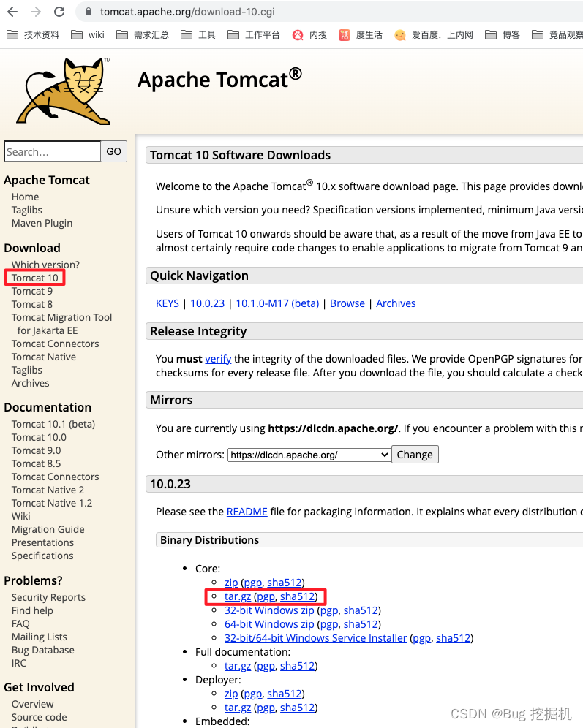Viewport: 583px width, 728px height.
Task: Download Deployer zip distribution
Action: tap(231, 694)
